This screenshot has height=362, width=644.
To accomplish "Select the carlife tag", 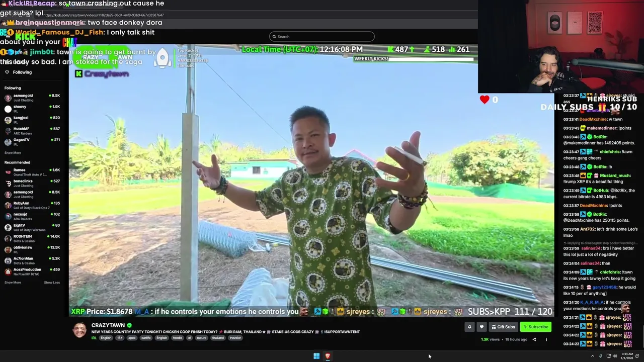I will tap(146, 338).
